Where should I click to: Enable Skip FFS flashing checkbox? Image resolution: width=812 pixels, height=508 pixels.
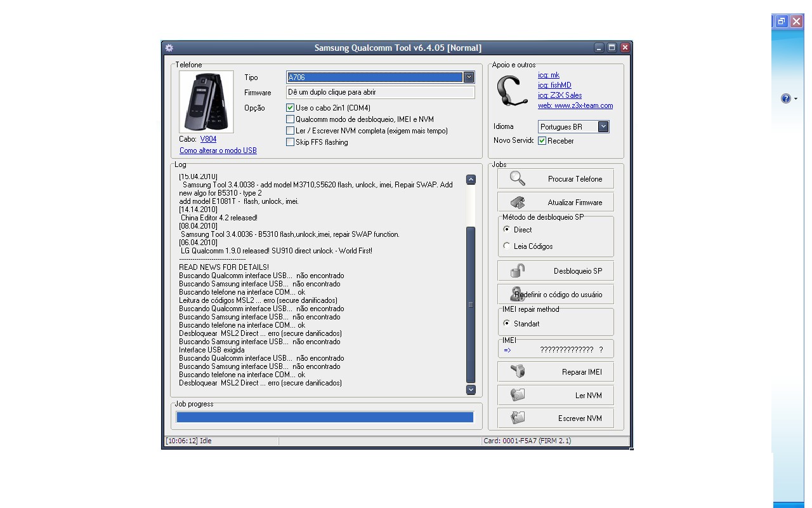tap(291, 142)
